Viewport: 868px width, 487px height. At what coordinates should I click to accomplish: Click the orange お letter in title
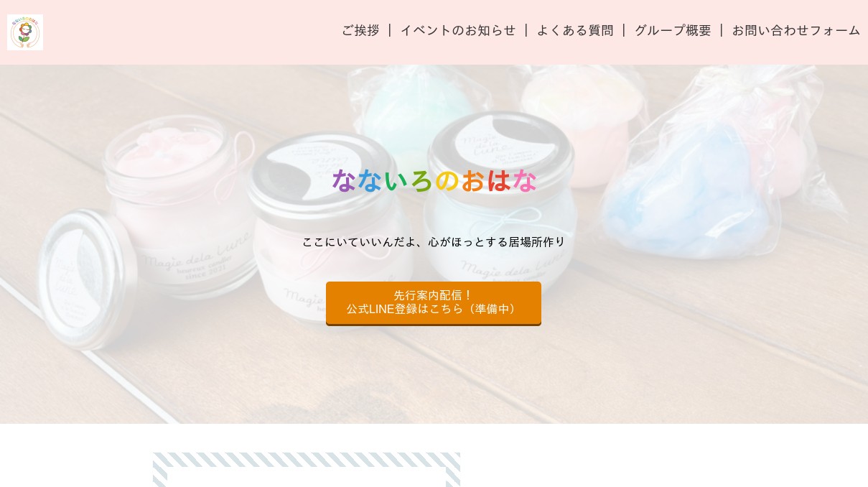coord(472,181)
